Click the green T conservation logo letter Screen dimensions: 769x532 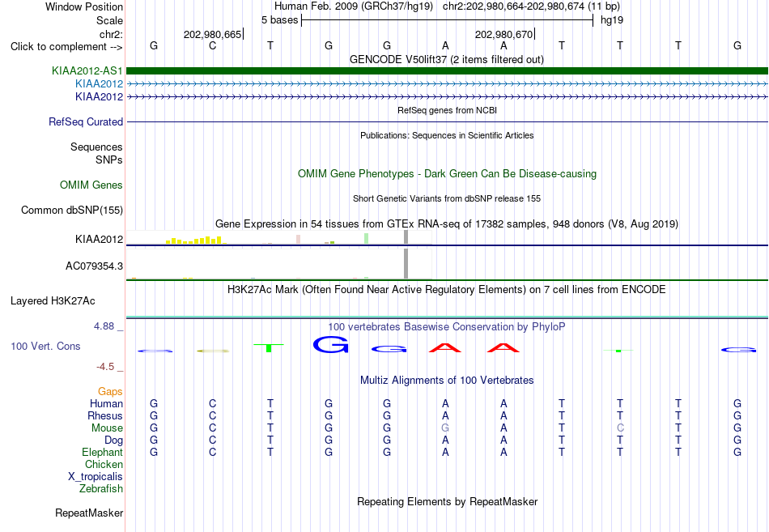(269, 348)
